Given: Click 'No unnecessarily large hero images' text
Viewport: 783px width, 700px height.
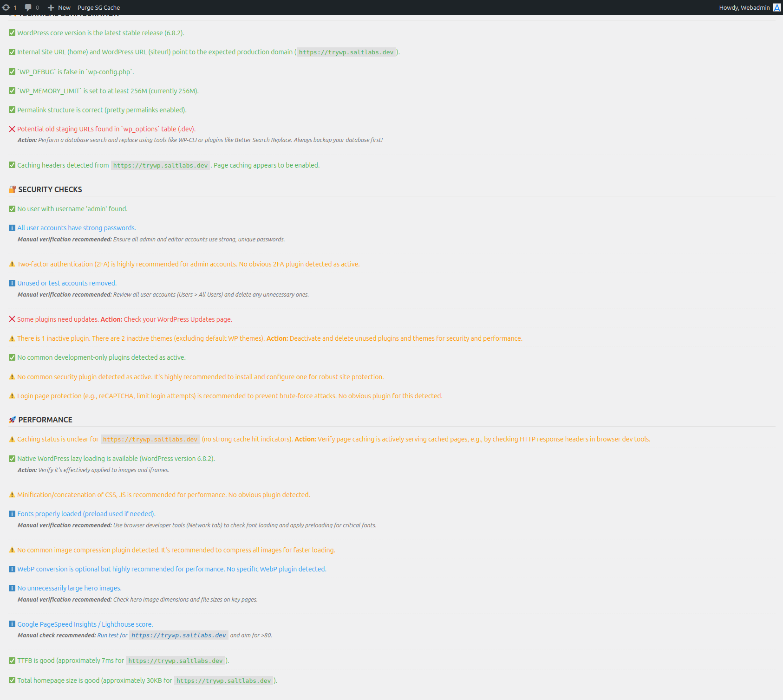Looking at the screenshot, I should click(69, 588).
